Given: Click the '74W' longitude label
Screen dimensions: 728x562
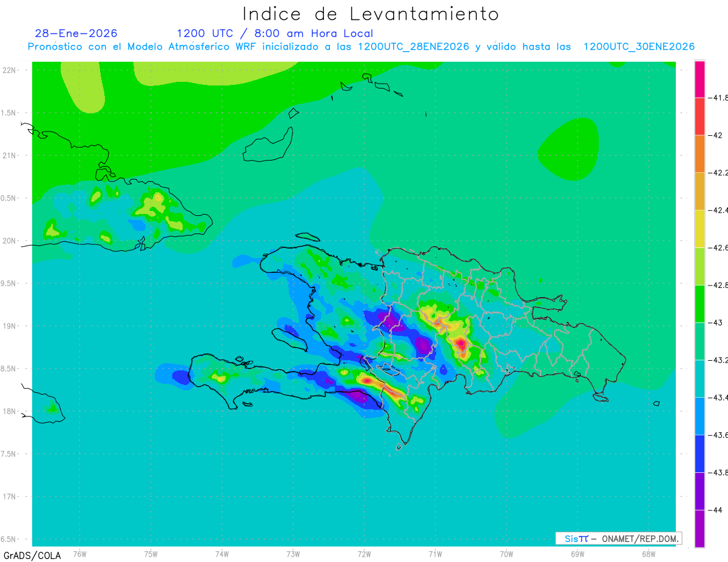Looking at the screenshot, I should (x=222, y=554).
